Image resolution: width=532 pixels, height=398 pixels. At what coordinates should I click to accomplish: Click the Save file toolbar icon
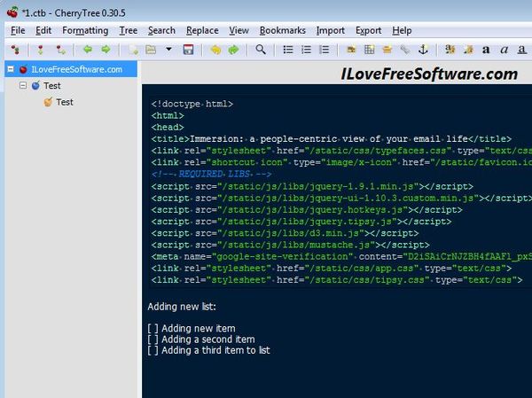(189, 50)
